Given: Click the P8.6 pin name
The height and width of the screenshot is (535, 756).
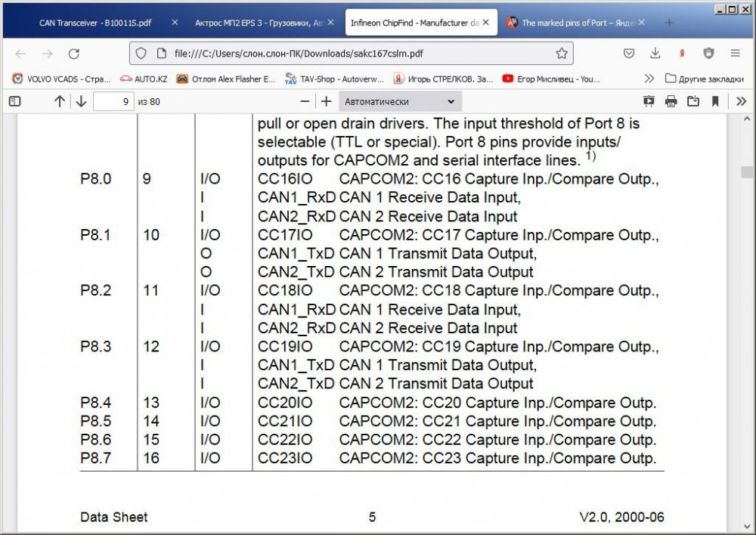Looking at the screenshot, I should pos(95,439).
